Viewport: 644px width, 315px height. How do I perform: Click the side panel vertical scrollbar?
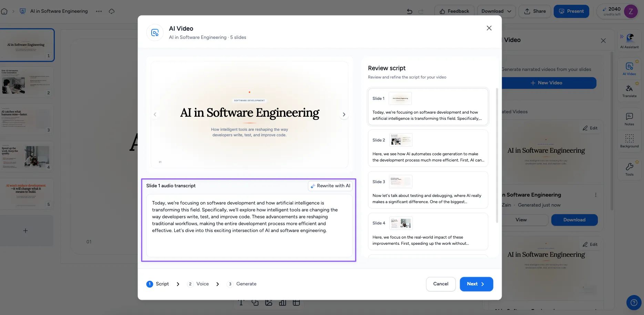point(612,131)
